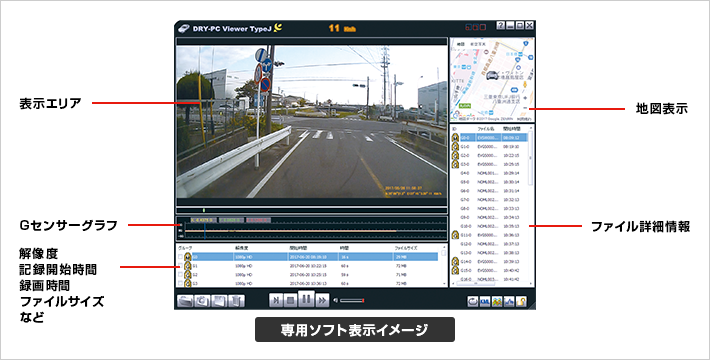This screenshot has width=710, height=360.
Task: Click the Street View pegman on map
Action: point(525,85)
